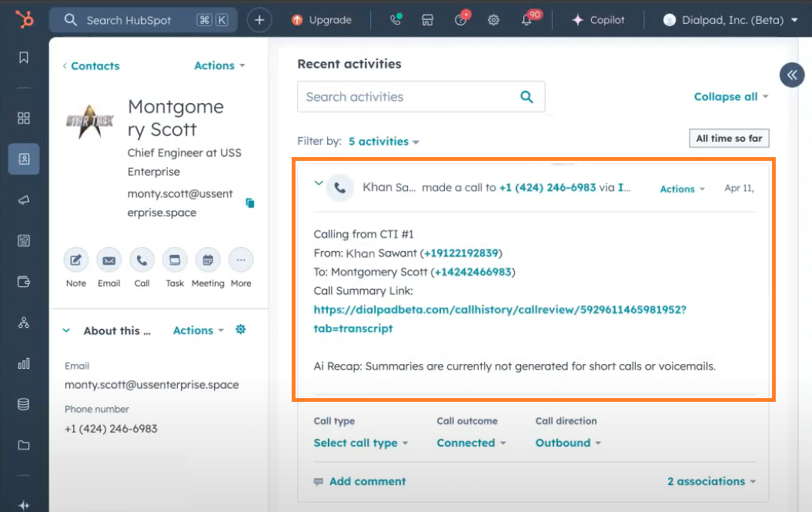Select the Apr 11 activity date
812x512 pixels.
(x=739, y=188)
